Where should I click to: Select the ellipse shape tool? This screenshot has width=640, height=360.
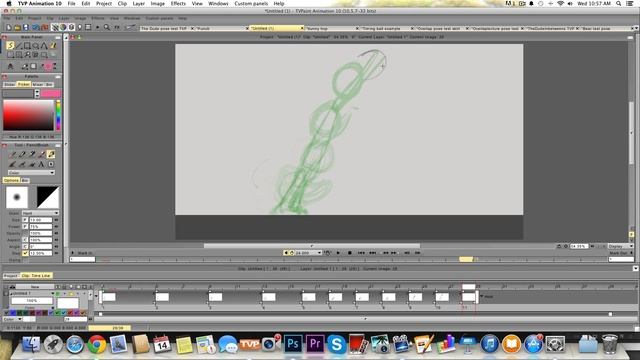tap(36, 46)
